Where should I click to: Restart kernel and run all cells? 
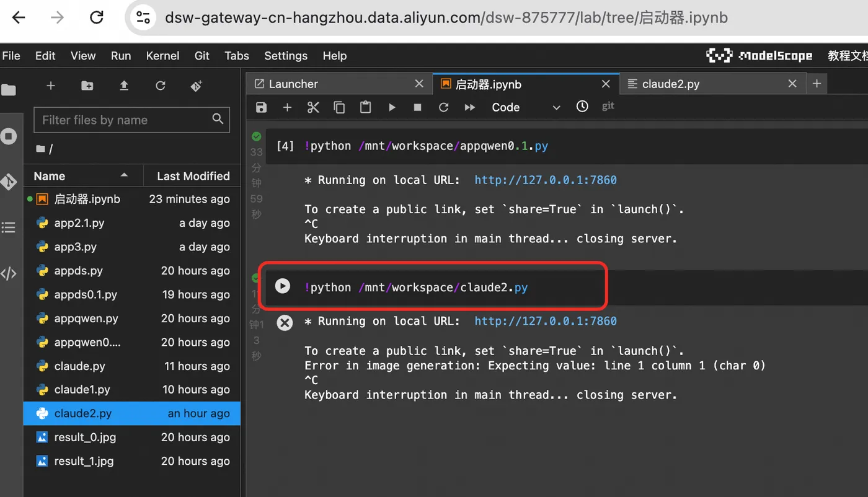coord(470,107)
